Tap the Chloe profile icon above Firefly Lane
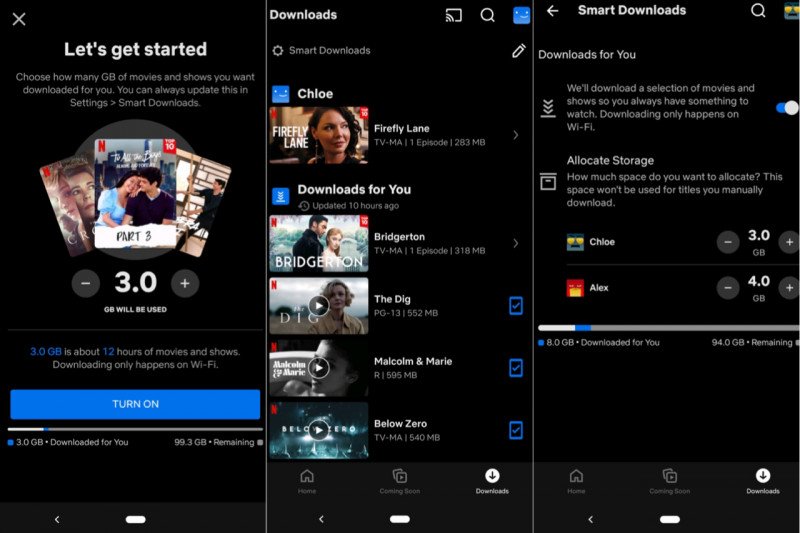The image size is (800, 533). tap(281, 94)
